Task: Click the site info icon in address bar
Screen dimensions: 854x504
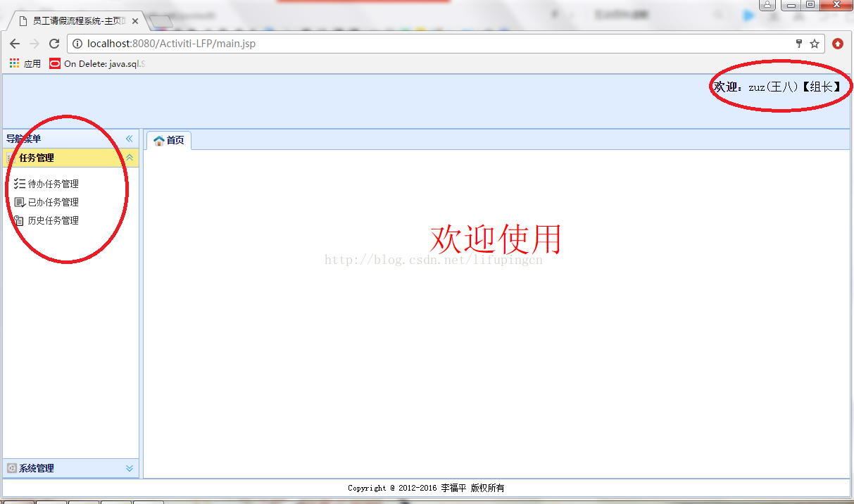Action: (x=77, y=43)
